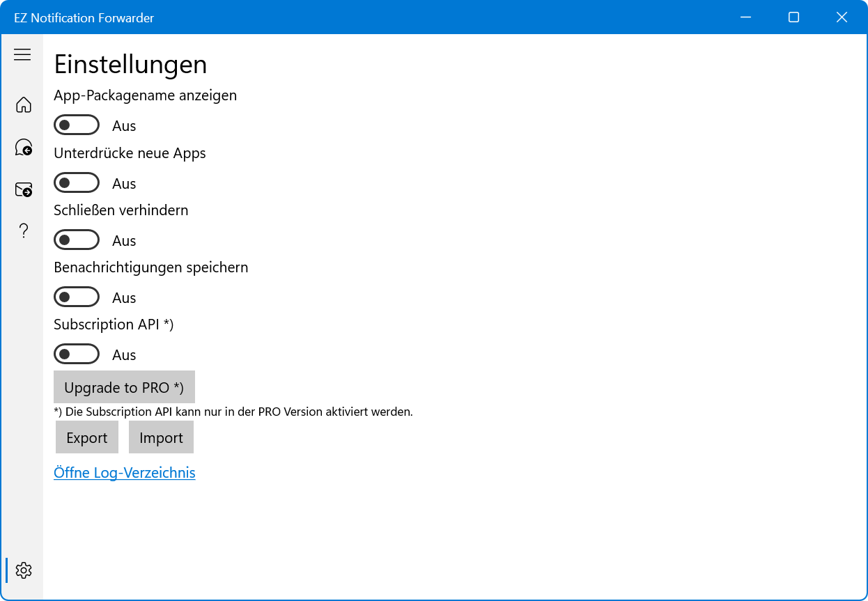Image resolution: width=868 pixels, height=601 pixels.
Task: Click the Einstellungen page heading
Action: [130, 64]
